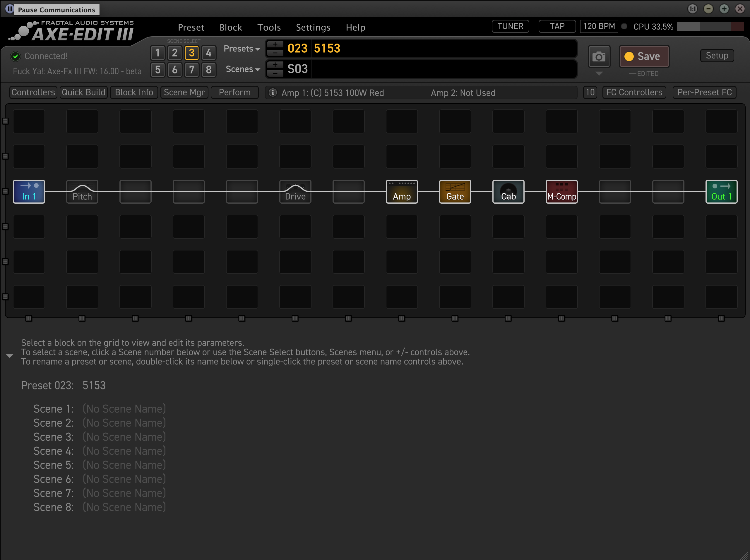This screenshot has height=560, width=750.
Task: Switch to scene 5
Action: (158, 70)
